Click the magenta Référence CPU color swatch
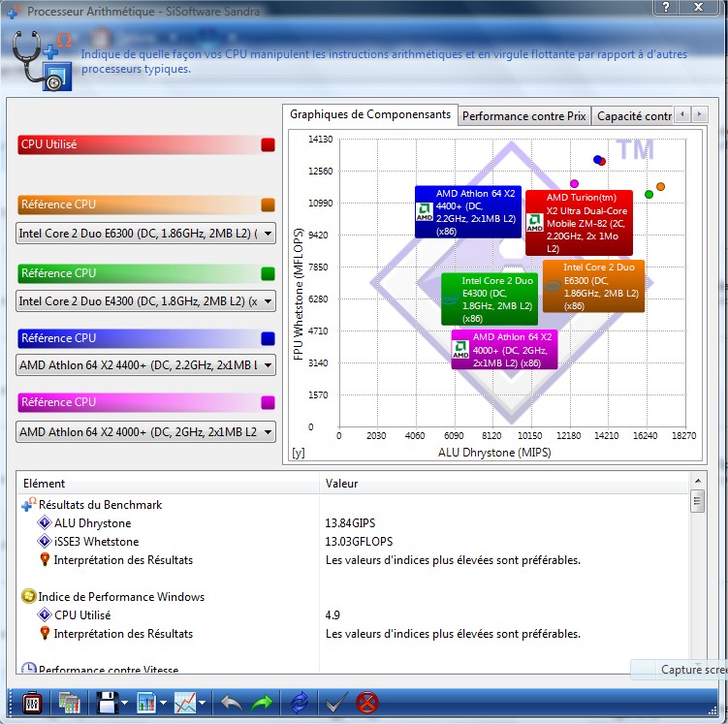This screenshot has height=724, width=728. pyautogui.click(x=268, y=402)
